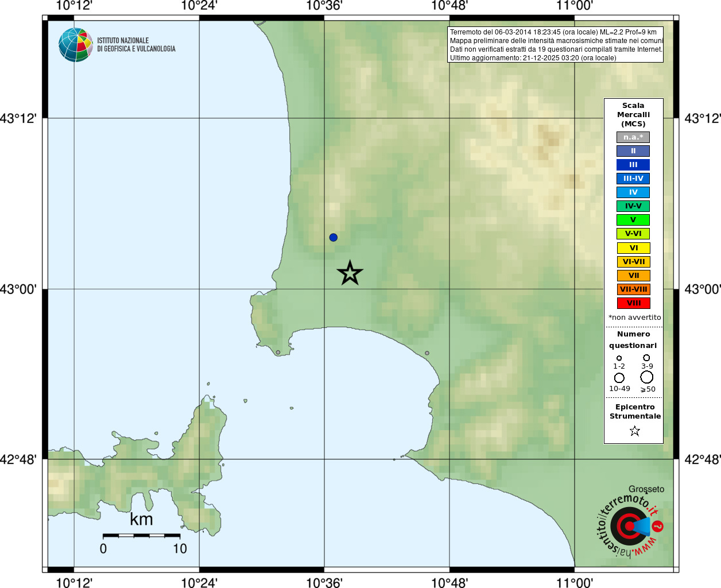
Task: Click the haisentitoilterremoto.it target logo
Action: (x=630, y=527)
